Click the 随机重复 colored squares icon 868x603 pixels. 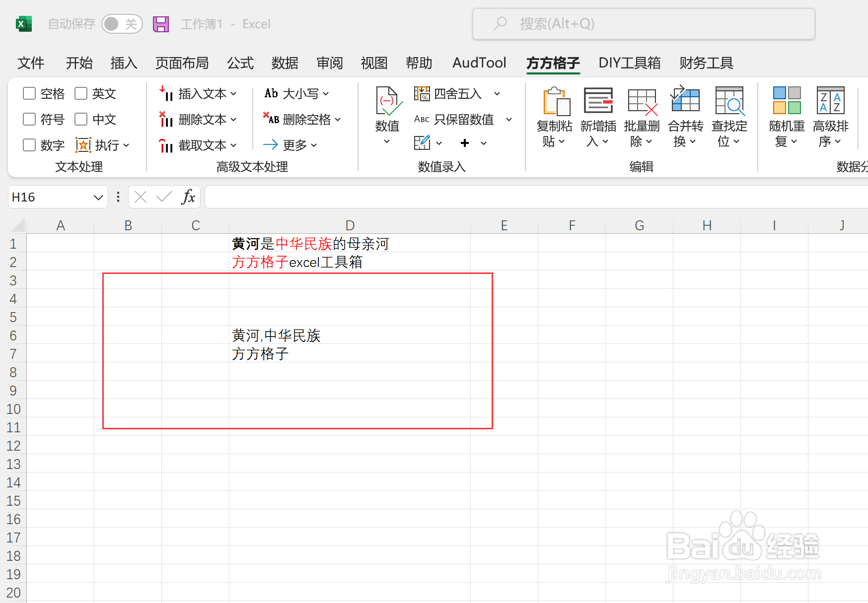click(787, 100)
